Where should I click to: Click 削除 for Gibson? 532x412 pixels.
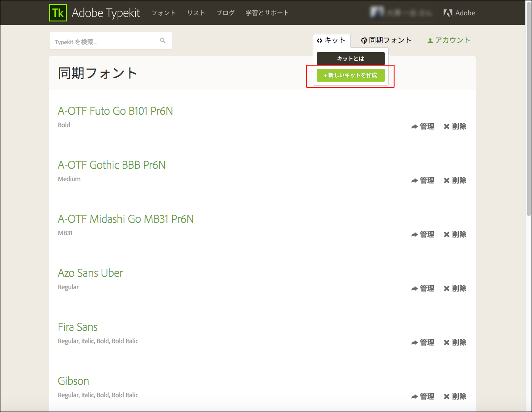455,396
